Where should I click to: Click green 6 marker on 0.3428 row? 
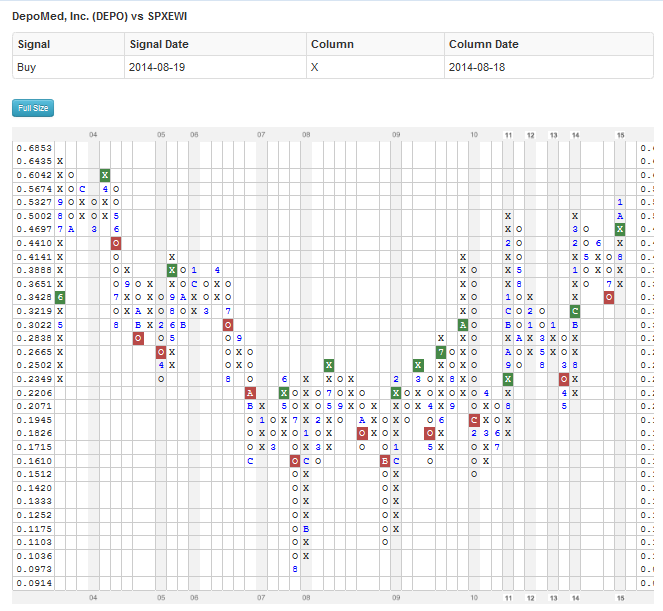click(x=60, y=297)
